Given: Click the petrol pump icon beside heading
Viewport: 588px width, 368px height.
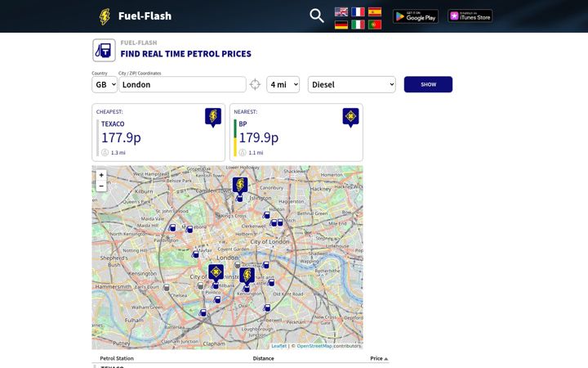Looking at the screenshot, I should coord(104,51).
